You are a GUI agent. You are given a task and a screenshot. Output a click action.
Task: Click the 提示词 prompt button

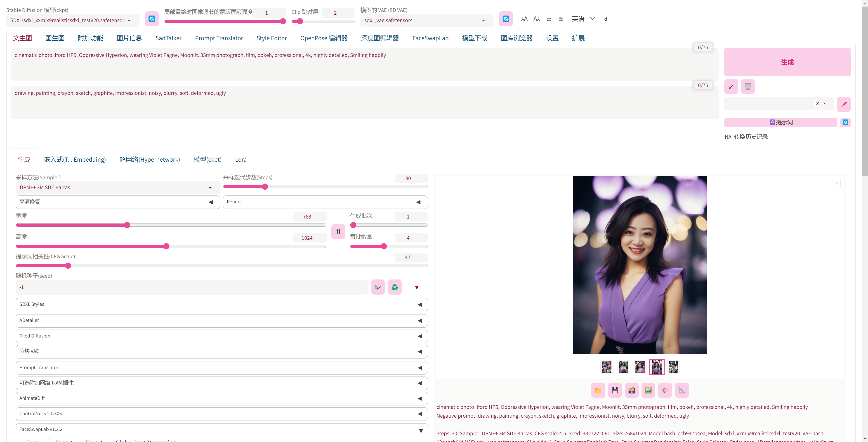[780, 122]
